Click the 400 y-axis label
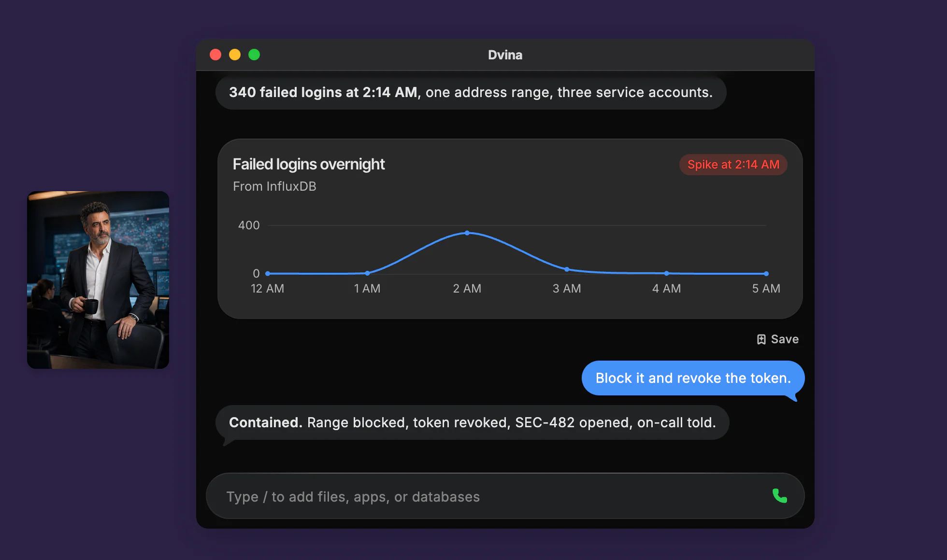This screenshot has width=947, height=560. pyautogui.click(x=249, y=225)
